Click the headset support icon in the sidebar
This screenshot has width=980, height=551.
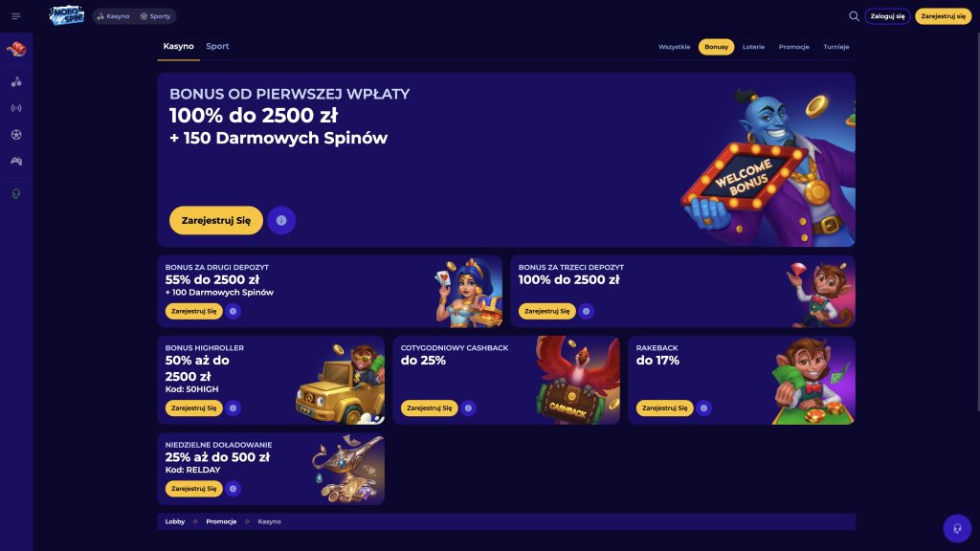(16, 193)
